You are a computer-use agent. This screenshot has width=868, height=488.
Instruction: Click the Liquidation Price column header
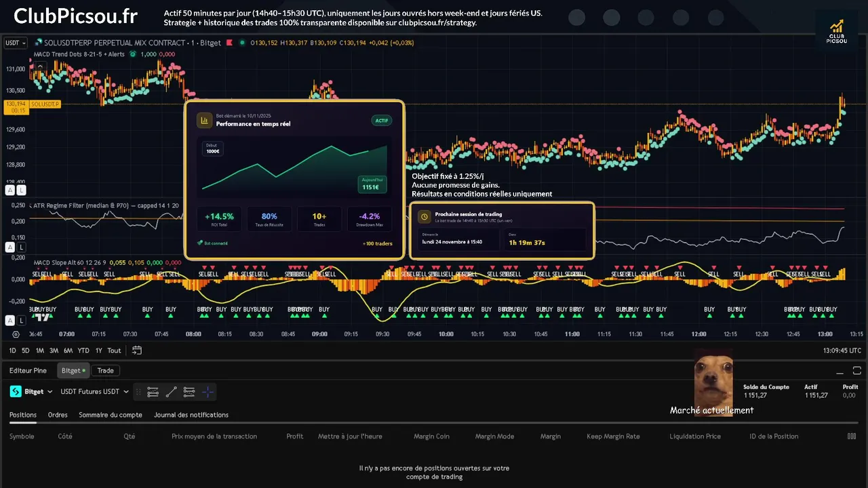point(695,436)
